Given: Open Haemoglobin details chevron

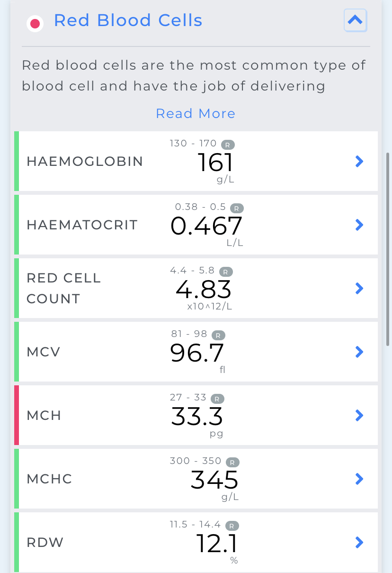Looking at the screenshot, I should (x=359, y=162).
